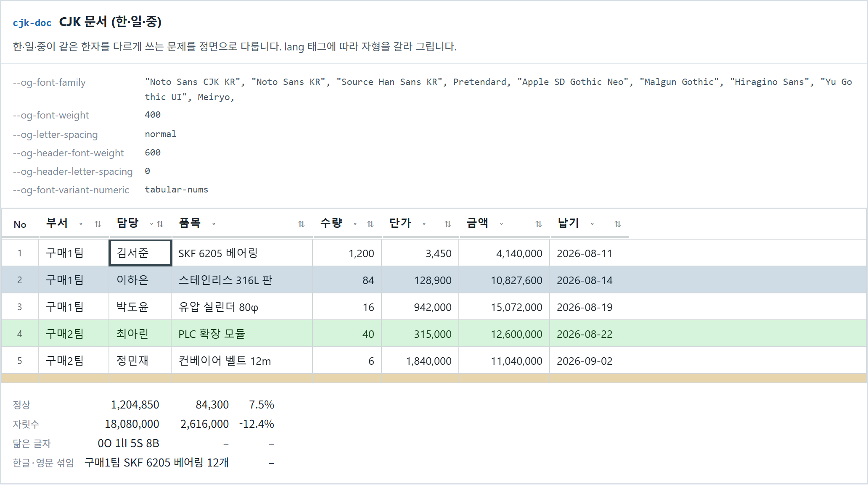
Task: Click the 2,616,000 value
Action: click(x=205, y=424)
